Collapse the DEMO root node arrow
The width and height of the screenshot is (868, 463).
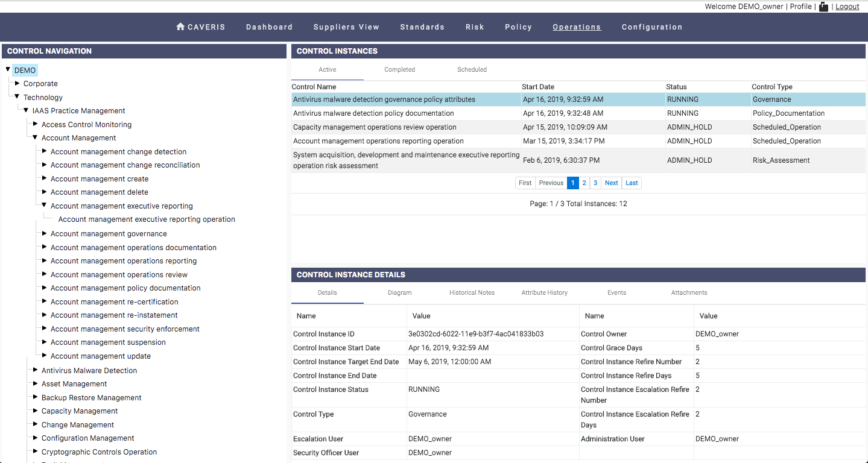click(8, 70)
